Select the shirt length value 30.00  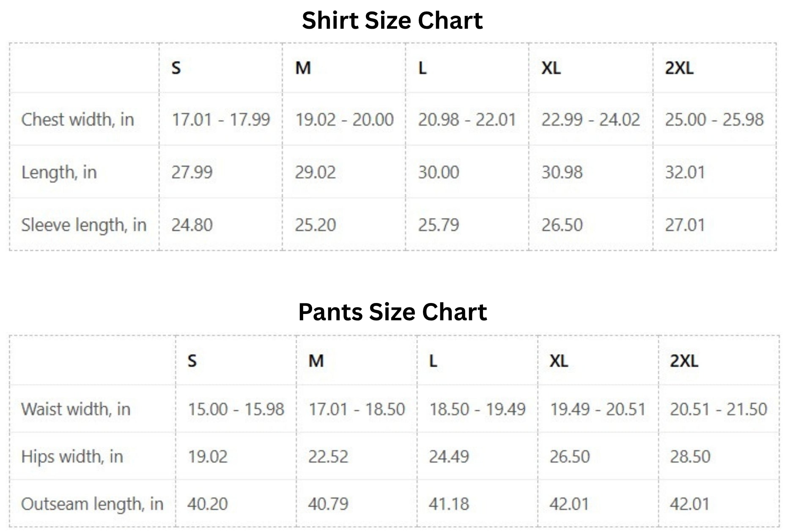(438, 172)
